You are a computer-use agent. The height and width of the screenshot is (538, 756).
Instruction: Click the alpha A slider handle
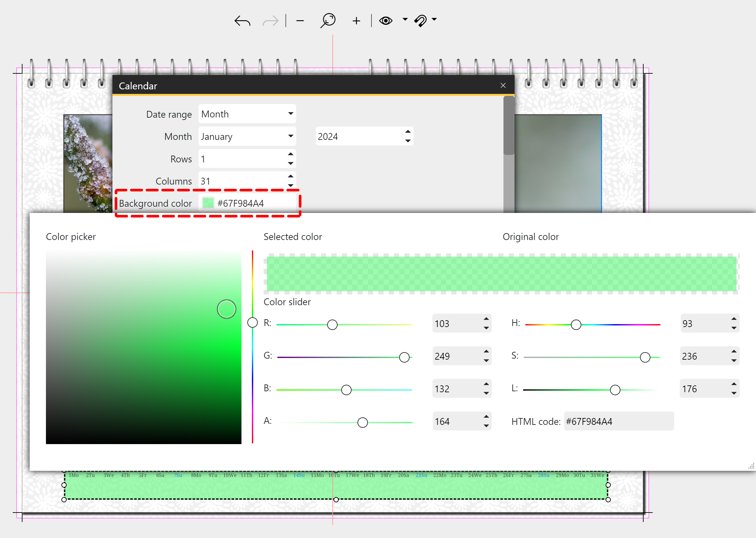click(362, 422)
